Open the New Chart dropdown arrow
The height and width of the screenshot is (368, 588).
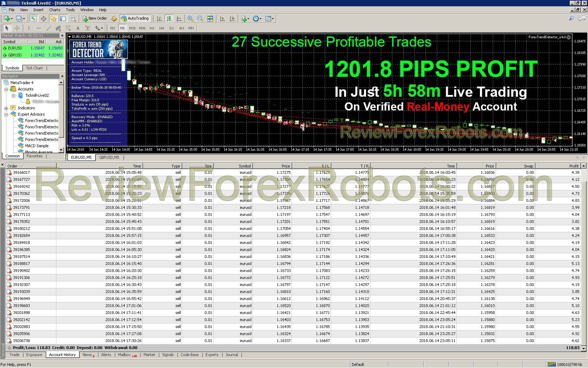[12, 19]
